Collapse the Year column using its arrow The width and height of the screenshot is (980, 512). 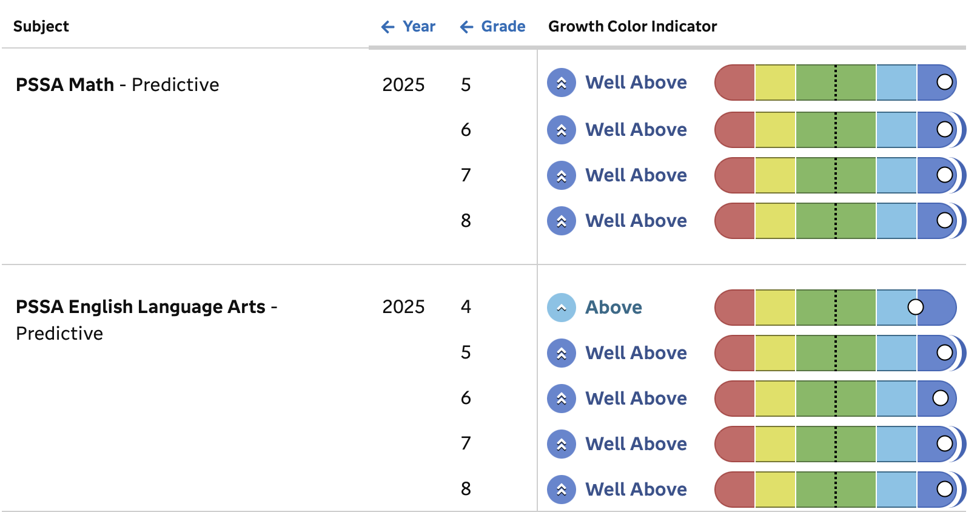388,27
